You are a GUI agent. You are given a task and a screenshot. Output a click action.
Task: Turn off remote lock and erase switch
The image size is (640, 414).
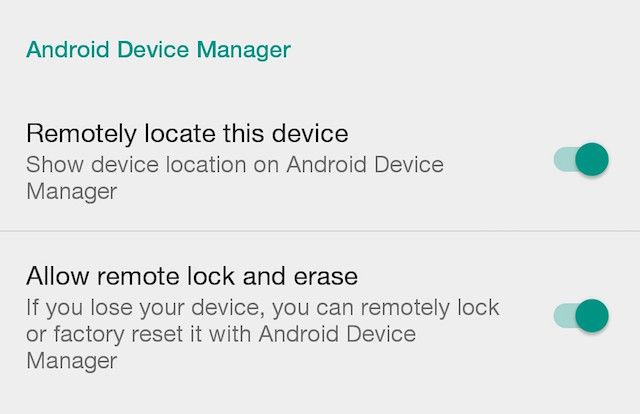(581, 315)
